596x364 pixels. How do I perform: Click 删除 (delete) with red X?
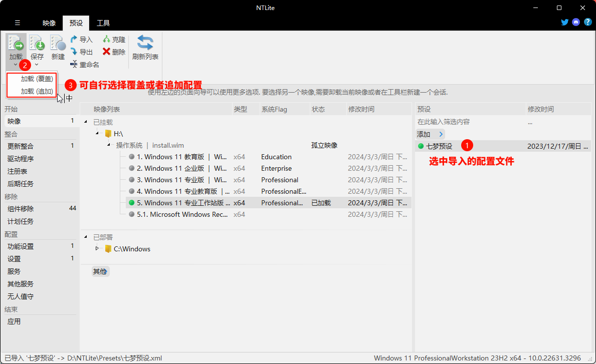pos(114,52)
